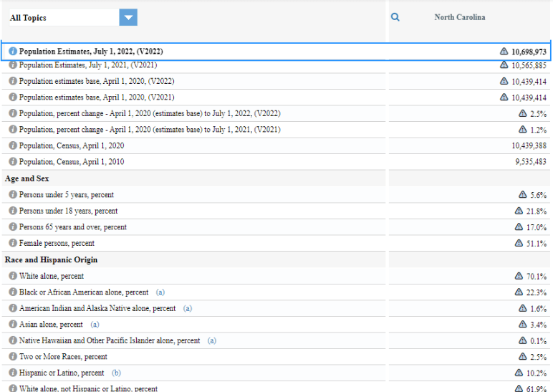Image resolution: width=553 pixels, height=392 pixels.
Task: Select the Race and Hispanic Origin heading
Action: tap(51, 259)
